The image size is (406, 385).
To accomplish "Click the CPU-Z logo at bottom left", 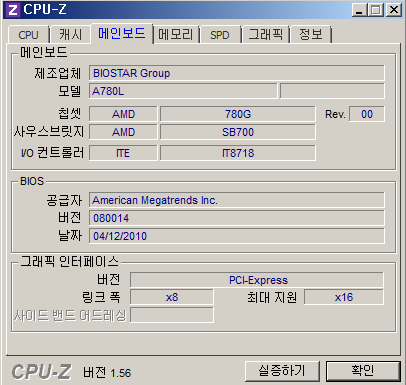I will click(42, 372).
